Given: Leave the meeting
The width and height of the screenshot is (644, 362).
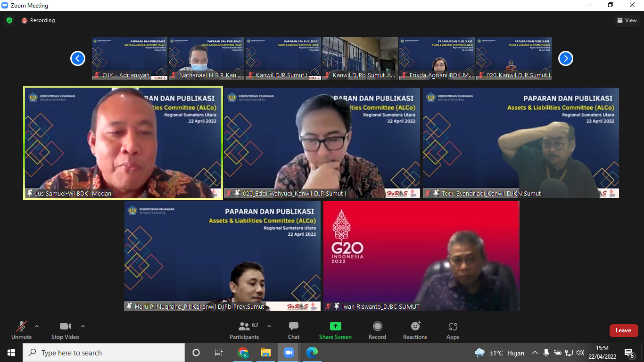Looking at the screenshot, I should pos(623,330).
